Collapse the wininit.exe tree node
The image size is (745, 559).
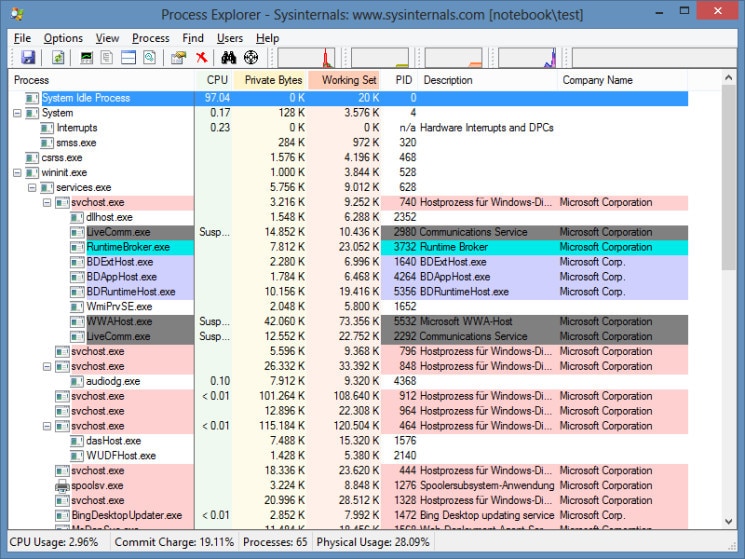click(17, 172)
